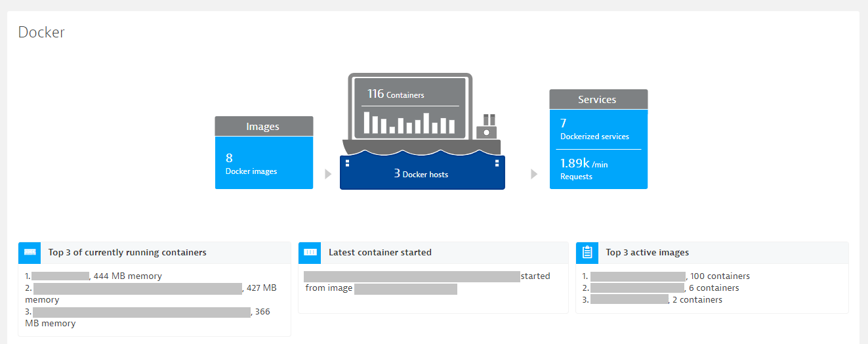
Task: Click the gray arrow pointing to the Services tile
Action: coord(534,174)
